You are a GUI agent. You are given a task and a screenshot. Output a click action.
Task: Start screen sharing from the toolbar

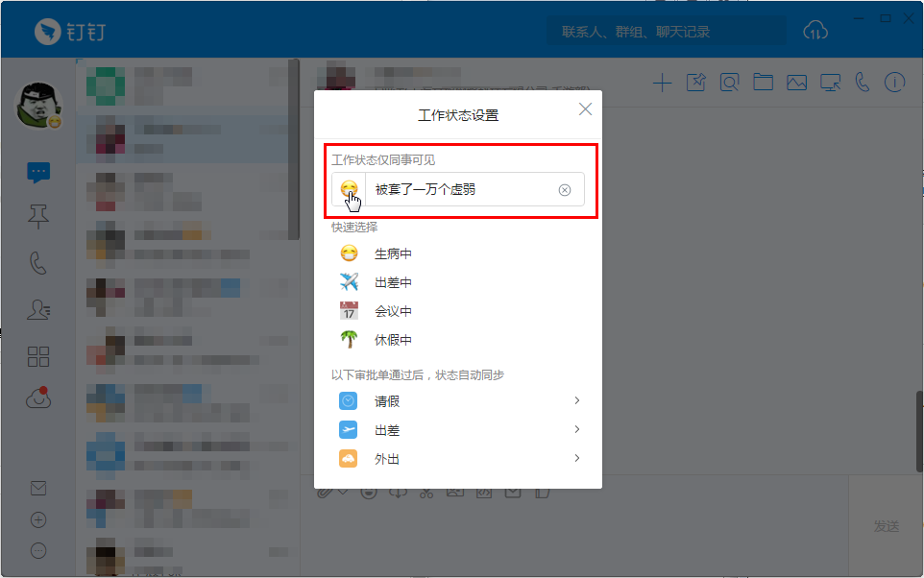point(829,82)
